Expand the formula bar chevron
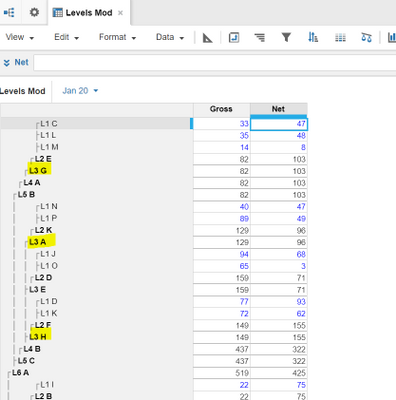The width and height of the screenshot is (396, 400). point(7,63)
